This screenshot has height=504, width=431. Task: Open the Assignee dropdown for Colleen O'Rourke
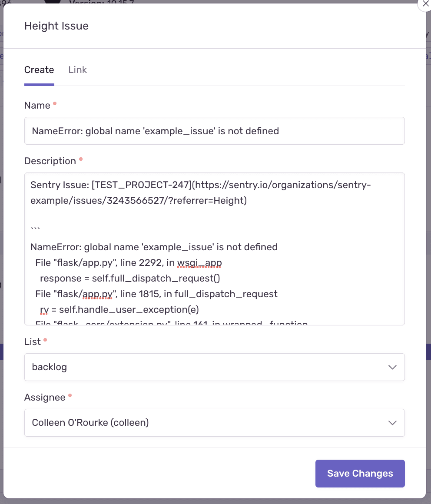pos(215,423)
